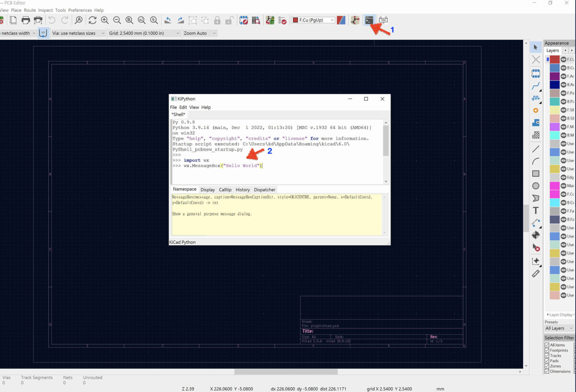The image size is (576, 392).
Task: Click the B.Cu layer color swatch
Action: (555, 68)
